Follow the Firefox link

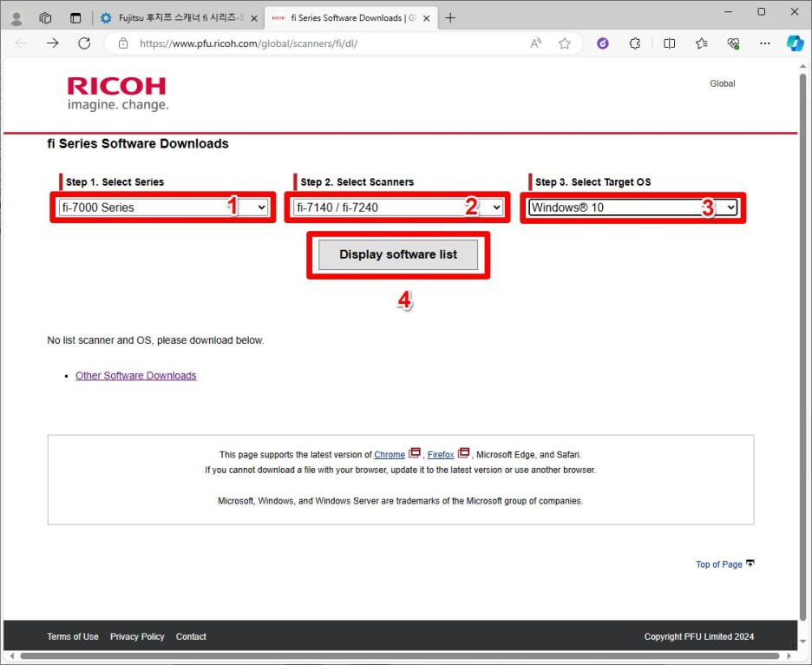(441, 455)
